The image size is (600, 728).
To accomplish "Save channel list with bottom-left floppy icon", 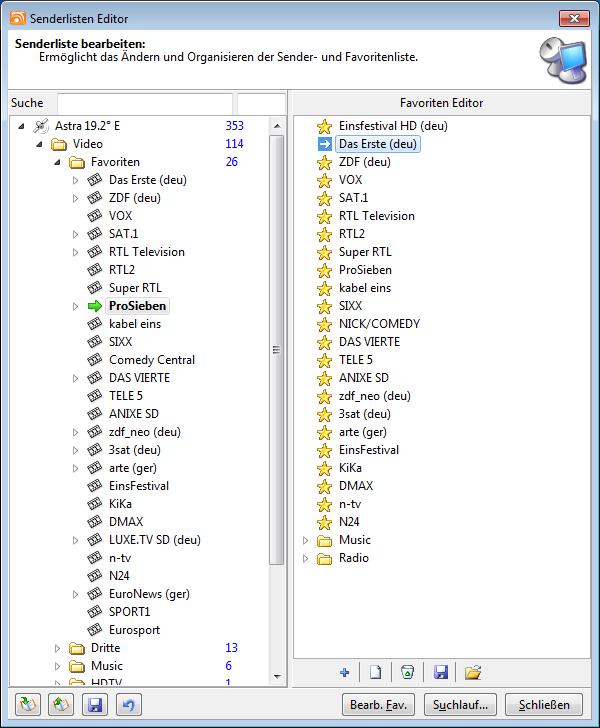I will click(95, 705).
